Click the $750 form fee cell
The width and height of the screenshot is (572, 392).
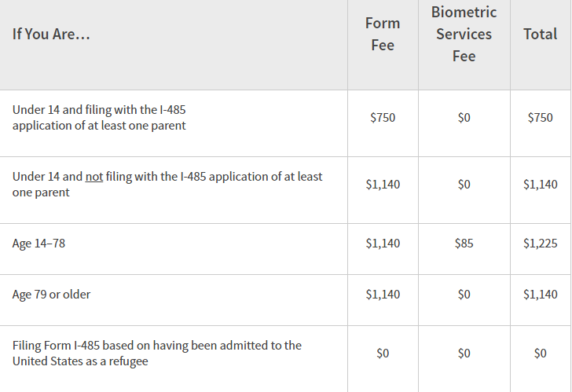pyautogui.click(x=383, y=118)
